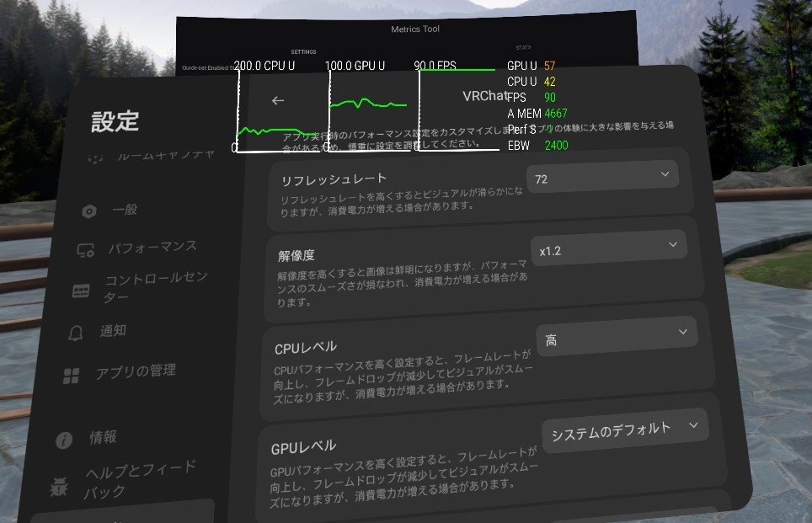Viewport: 812px width, 523px height.
Task: Click the A MEM 4667 stat readout
Action: tap(537, 114)
